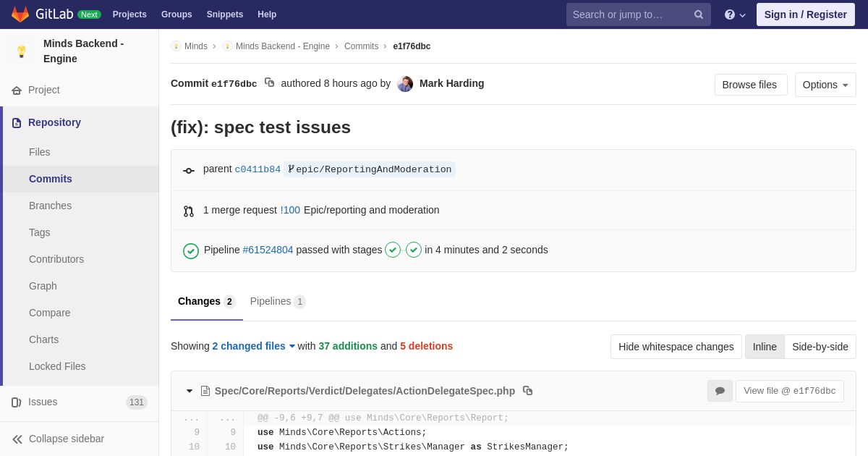
Task: Open the Options dropdown
Action: 825,85
